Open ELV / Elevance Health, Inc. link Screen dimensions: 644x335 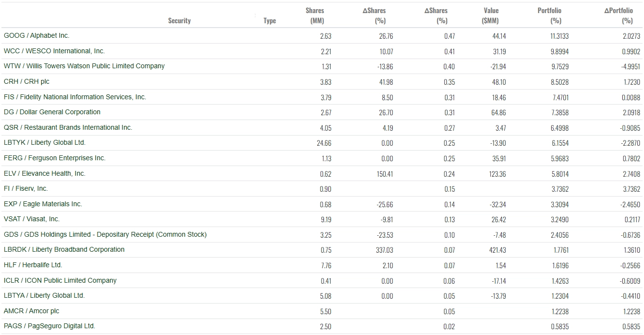44,174
